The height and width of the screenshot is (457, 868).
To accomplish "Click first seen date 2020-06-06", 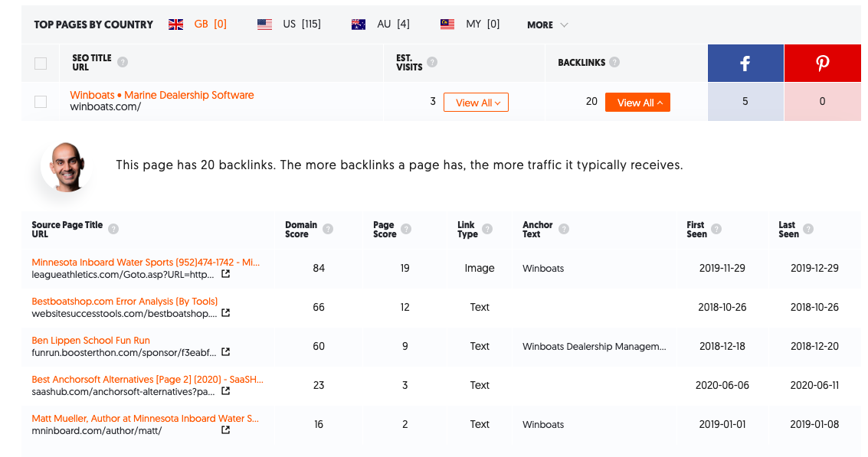I will click(722, 385).
